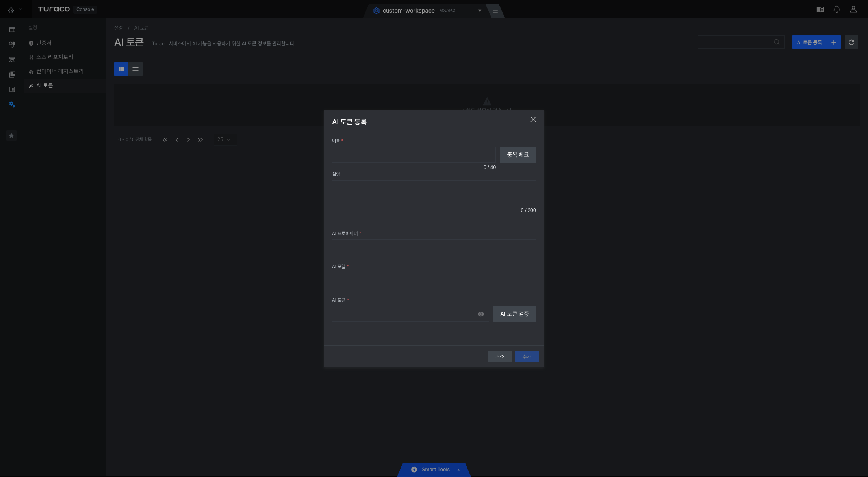
Task: Open the AI 프로바이더 select field
Action: tap(434, 247)
